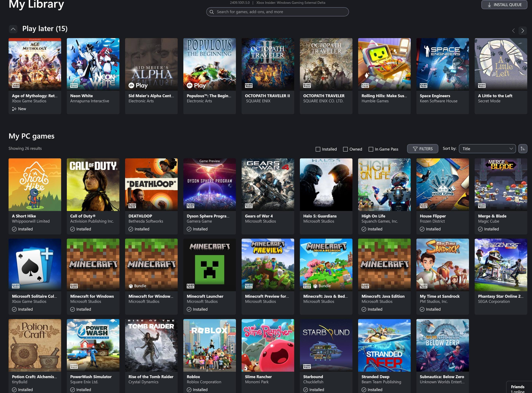Open the FILTERS panel
The width and height of the screenshot is (532, 393).
pos(423,149)
